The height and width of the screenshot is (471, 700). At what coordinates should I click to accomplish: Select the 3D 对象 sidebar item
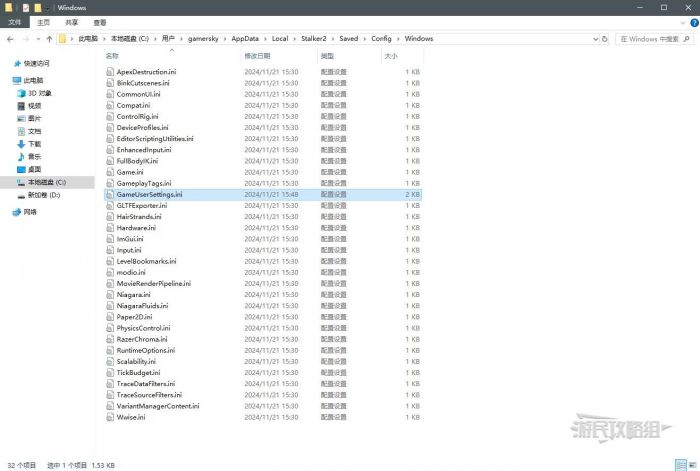(x=39, y=92)
